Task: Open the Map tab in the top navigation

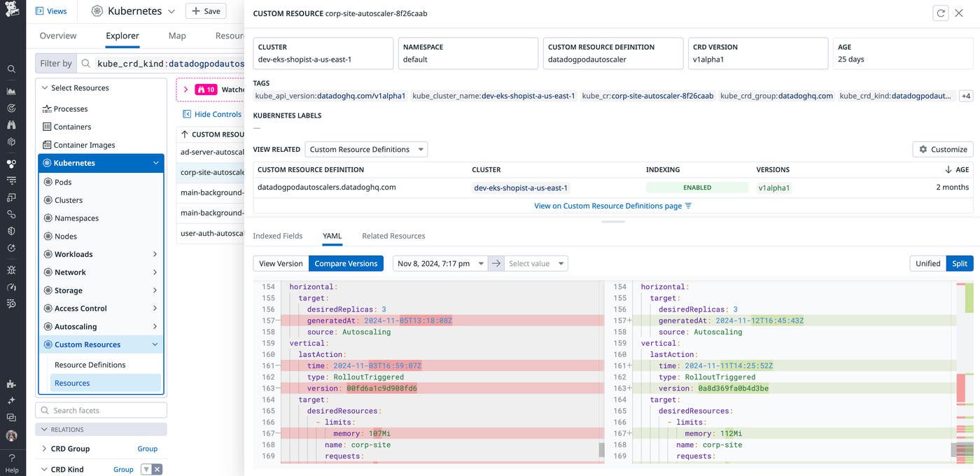Action: point(176,34)
